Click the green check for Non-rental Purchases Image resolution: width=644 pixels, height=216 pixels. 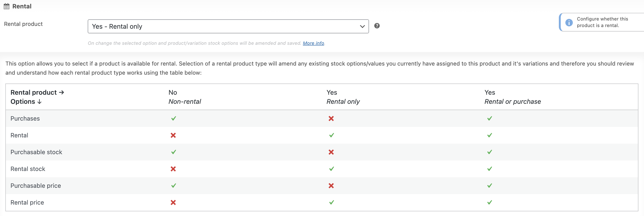[x=174, y=118]
